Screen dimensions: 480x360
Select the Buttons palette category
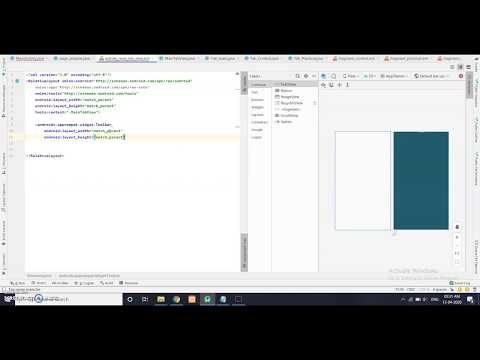point(257,100)
